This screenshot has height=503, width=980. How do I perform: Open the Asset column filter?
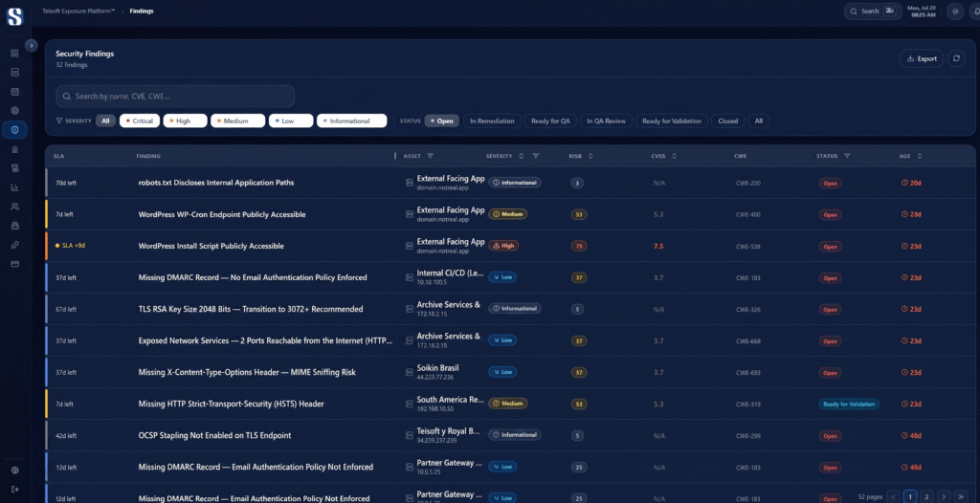430,156
